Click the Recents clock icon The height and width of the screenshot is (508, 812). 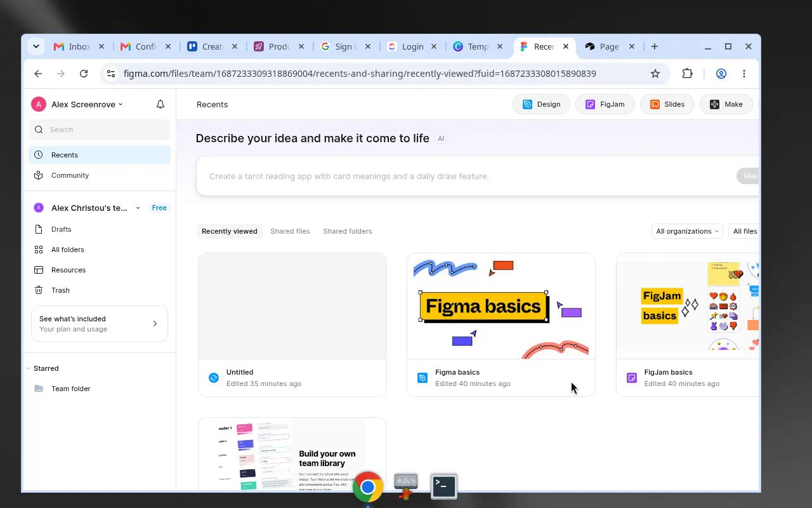click(x=39, y=155)
